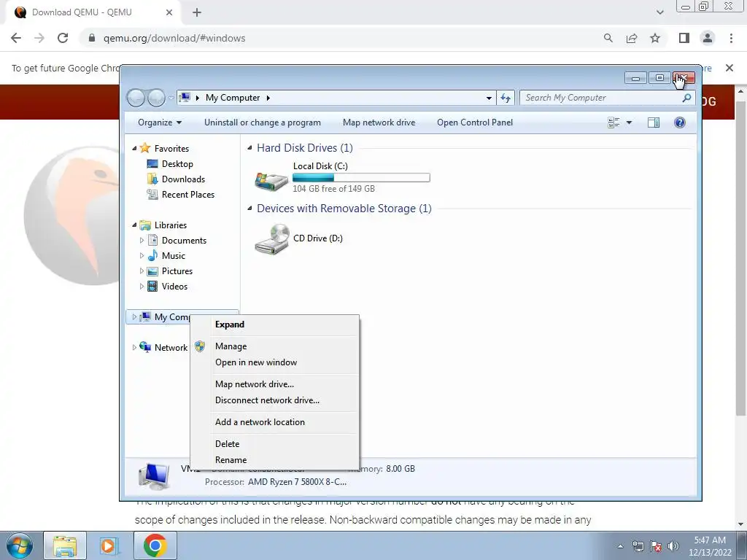Reload the Chrome page
Viewport: 747px width, 560px height.
click(63, 38)
